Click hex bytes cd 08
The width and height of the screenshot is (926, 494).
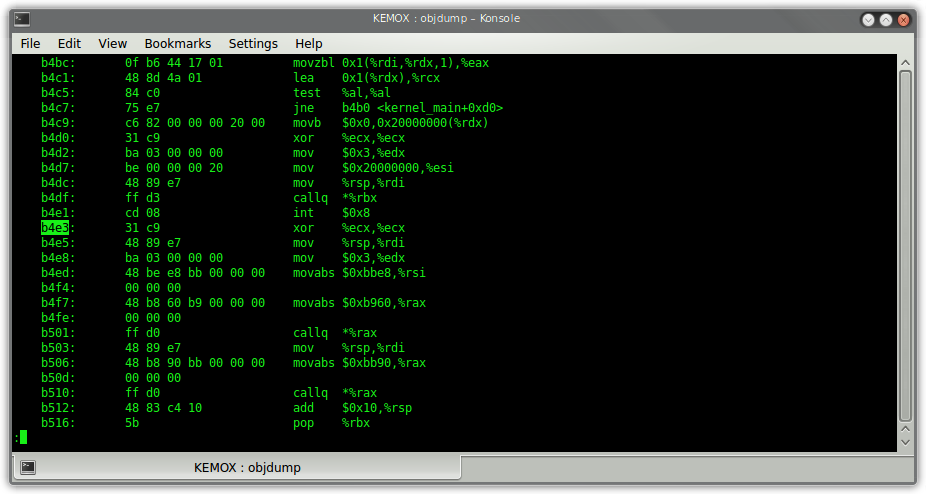click(x=142, y=213)
